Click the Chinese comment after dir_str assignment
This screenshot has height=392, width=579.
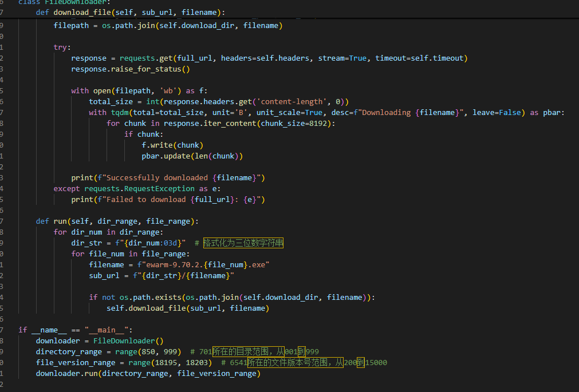coord(243,243)
